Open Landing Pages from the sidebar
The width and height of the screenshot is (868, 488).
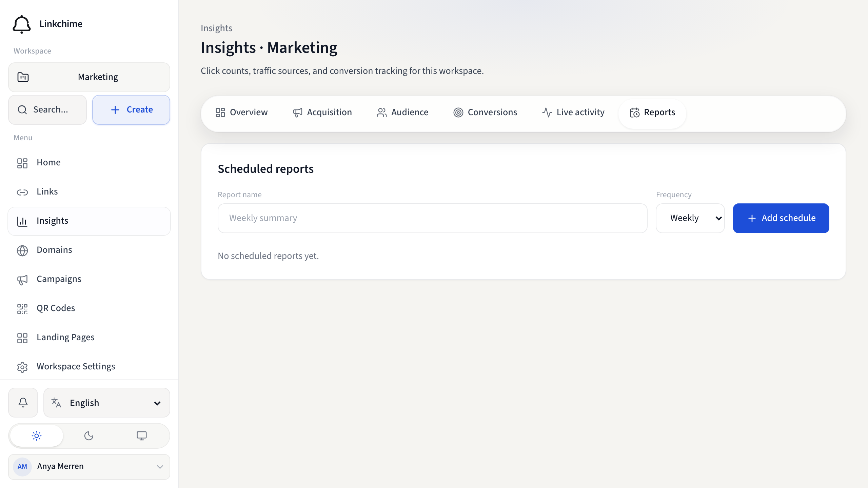pos(89,338)
